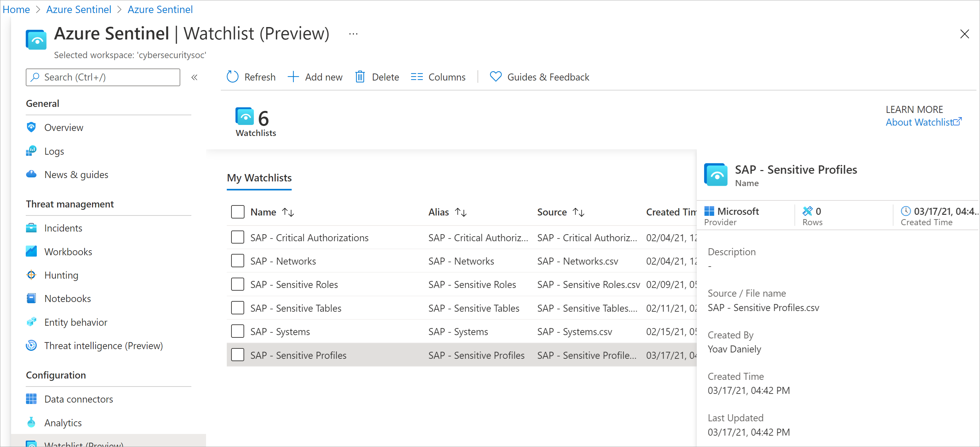
Task: Open the more options ellipsis next to title
Action: 354,34
